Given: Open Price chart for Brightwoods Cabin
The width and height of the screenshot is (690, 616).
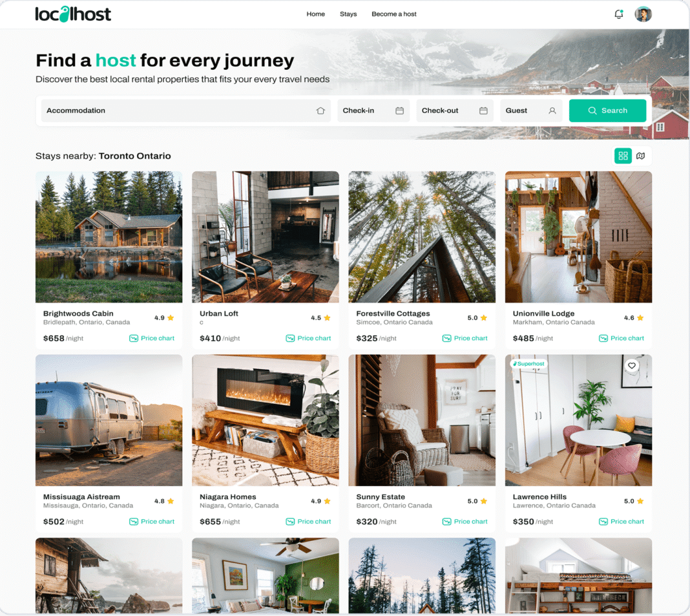Looking at the screenshot, I should 152,338.
